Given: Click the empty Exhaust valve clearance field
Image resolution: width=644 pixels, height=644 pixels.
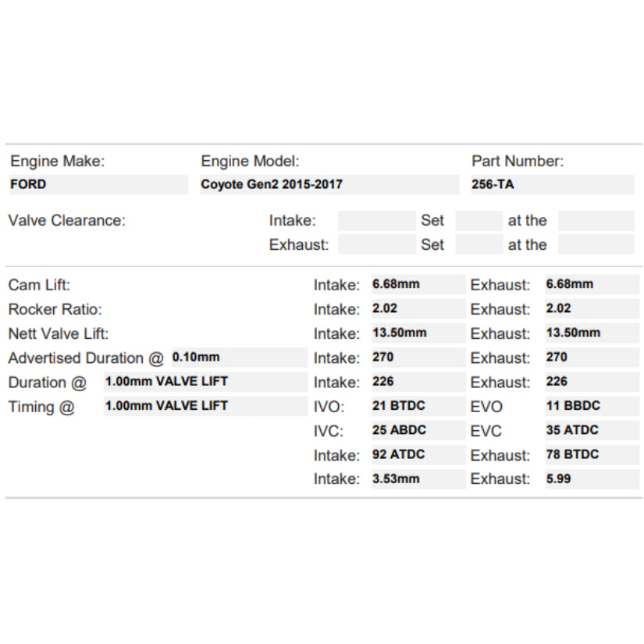Looking at the screenshot, I should click(377, 245).
